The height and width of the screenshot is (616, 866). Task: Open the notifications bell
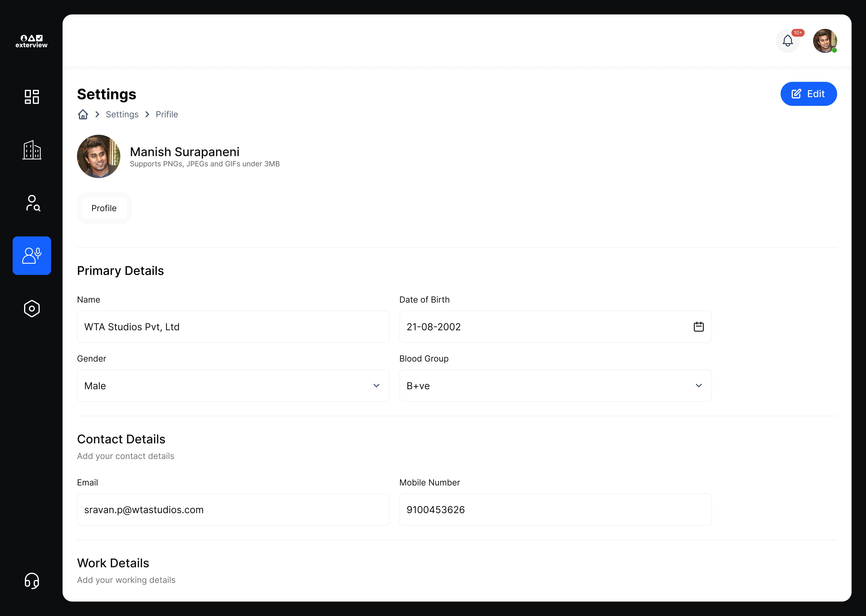click(x=788, y=41)
